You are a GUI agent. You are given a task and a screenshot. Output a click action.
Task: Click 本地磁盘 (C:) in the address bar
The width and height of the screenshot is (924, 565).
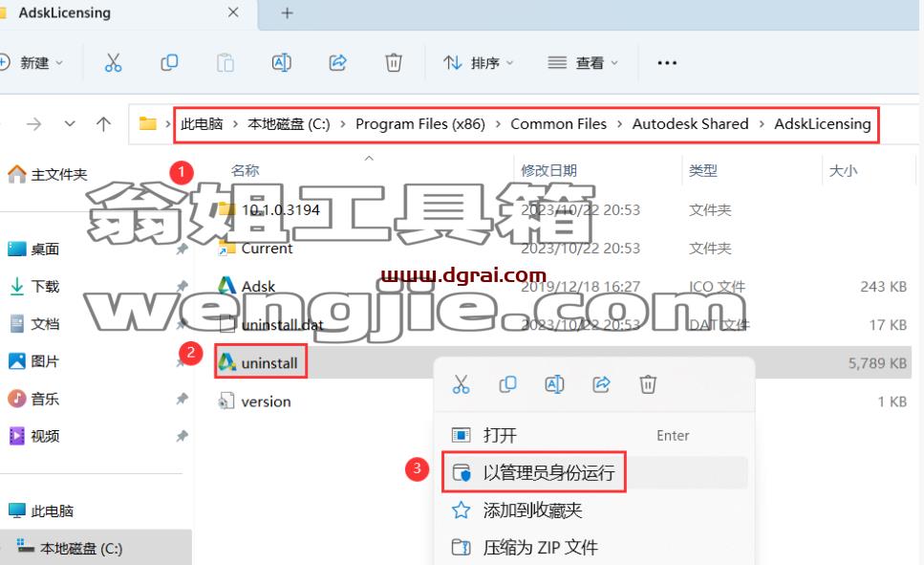tap(289, 124)
